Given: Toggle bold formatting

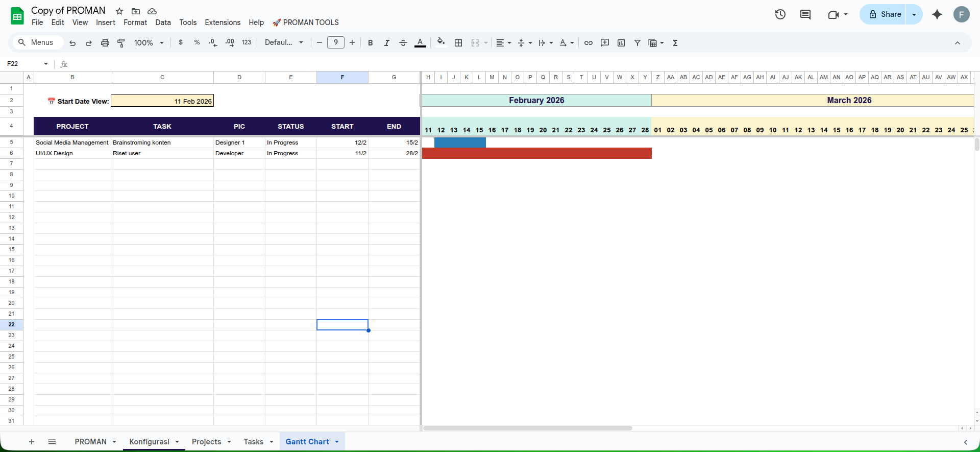Looking at the screenshot, I should [x=371, y=43].
